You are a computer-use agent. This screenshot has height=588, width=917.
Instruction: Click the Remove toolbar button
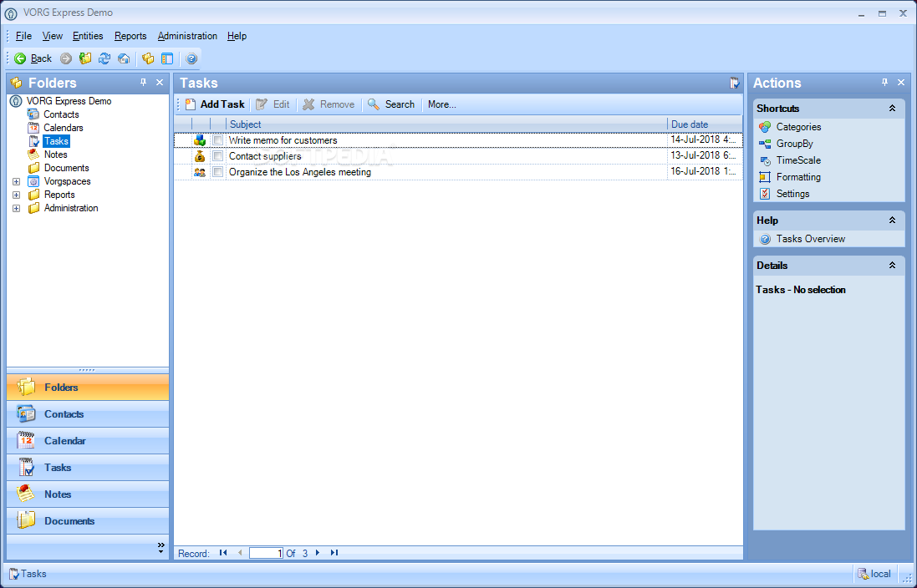329,104
